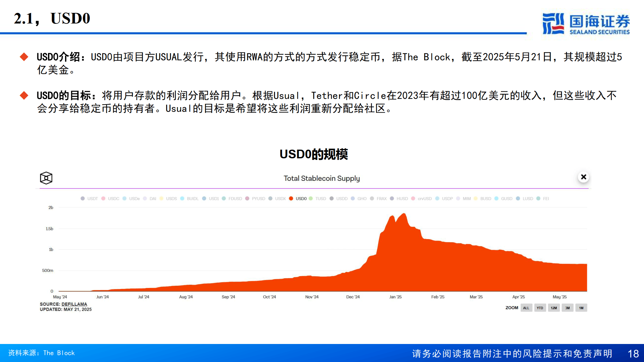The image size is (644, 362).
Task: Toggle USDX series in legend
Action: (277, 199)
